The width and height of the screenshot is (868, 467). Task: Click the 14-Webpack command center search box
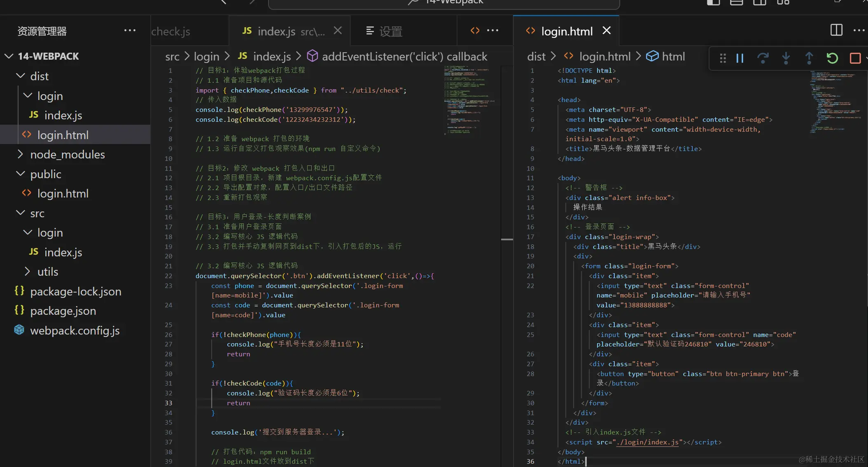tap(444, 3)
